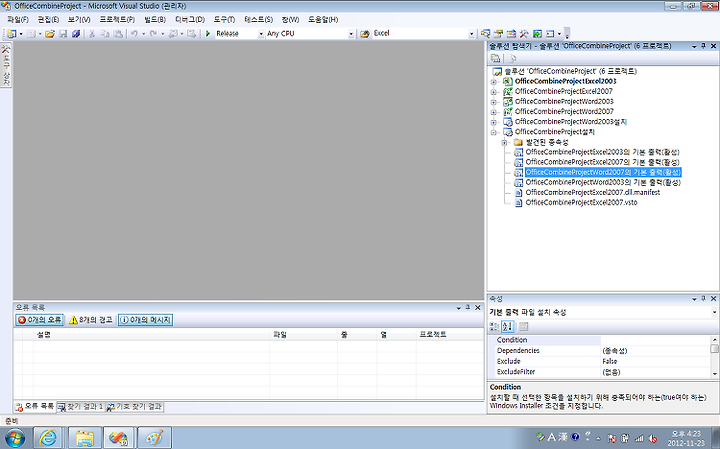The image size is (720, 449).
Task: Toggle auto-hide pin on Properties panel
Action: tap(703, 298)
